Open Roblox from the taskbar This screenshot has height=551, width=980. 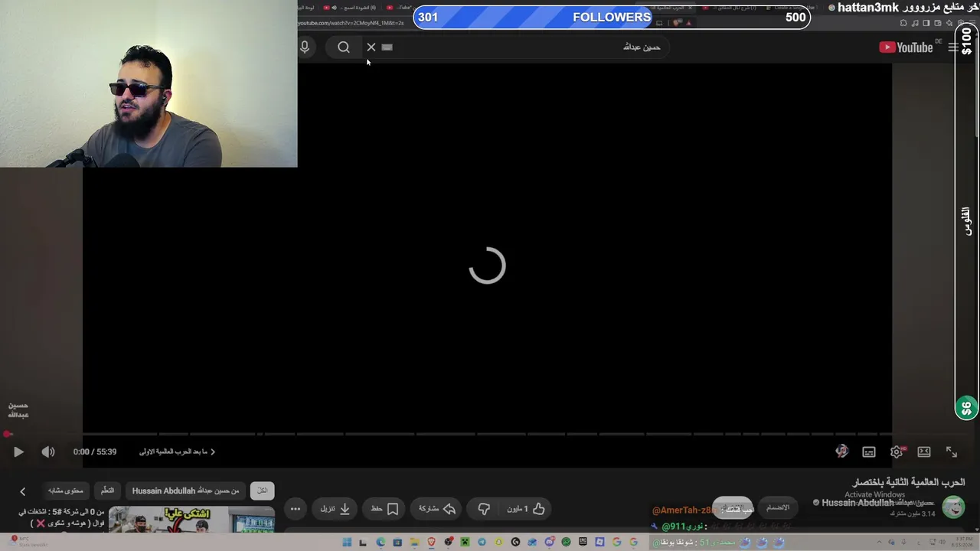[x=599, y=543]
